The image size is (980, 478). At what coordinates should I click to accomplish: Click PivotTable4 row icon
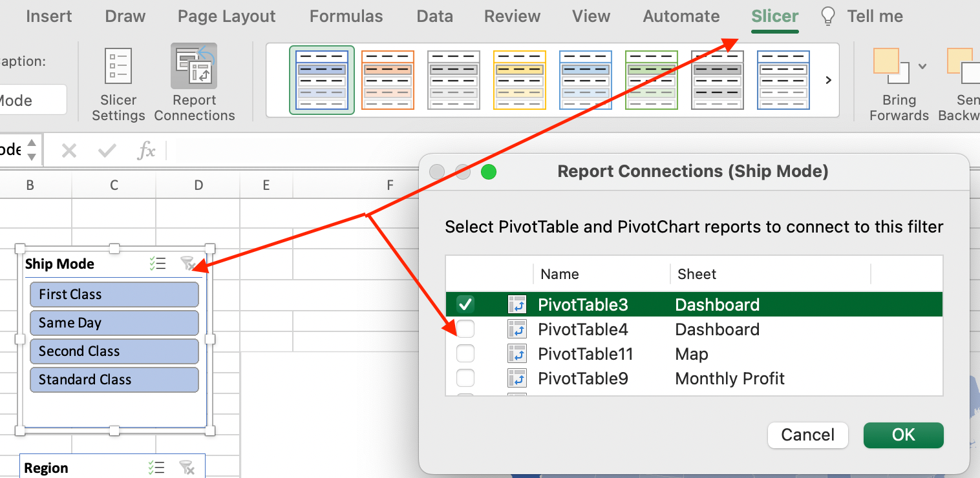tap(517, 329)
